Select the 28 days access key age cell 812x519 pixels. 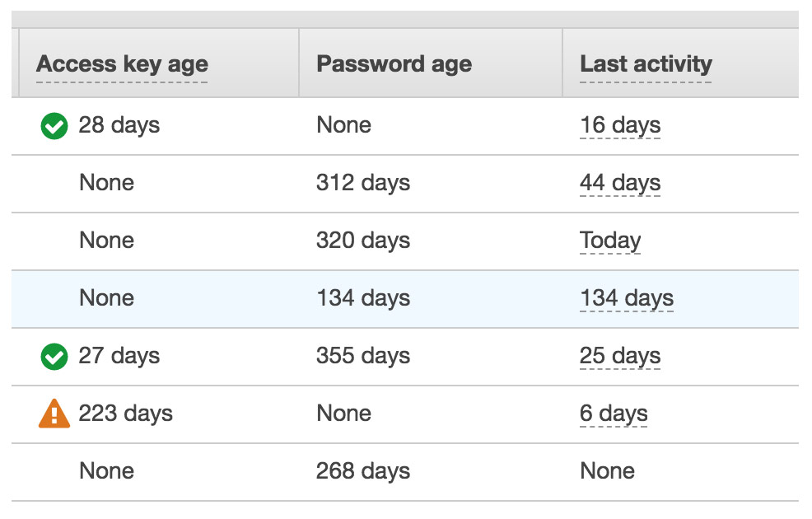click(119, 125)
